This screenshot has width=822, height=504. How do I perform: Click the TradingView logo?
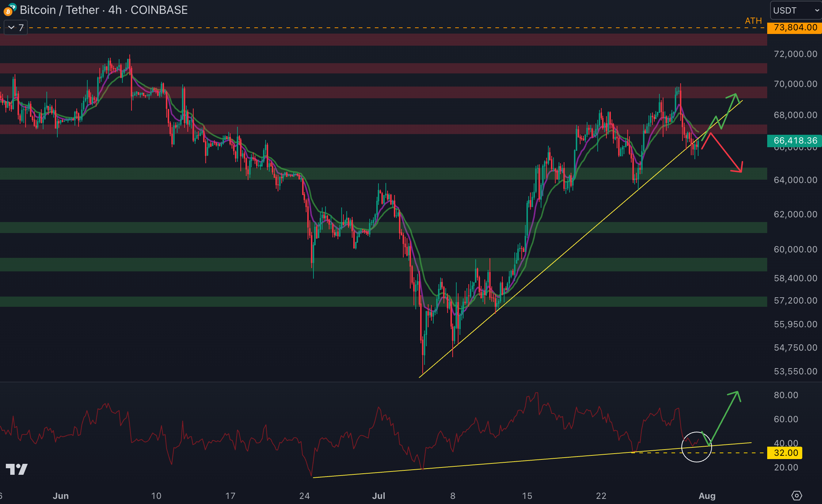click(x=17, y=469)
